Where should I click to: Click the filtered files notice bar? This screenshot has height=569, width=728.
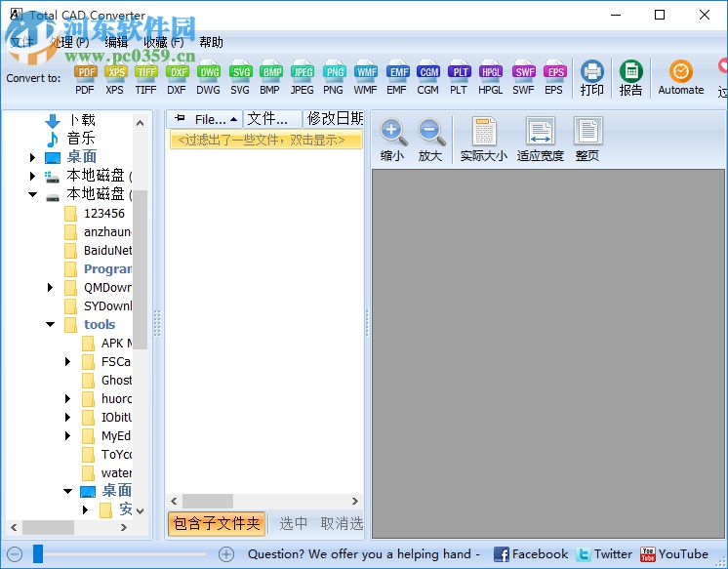266,140
